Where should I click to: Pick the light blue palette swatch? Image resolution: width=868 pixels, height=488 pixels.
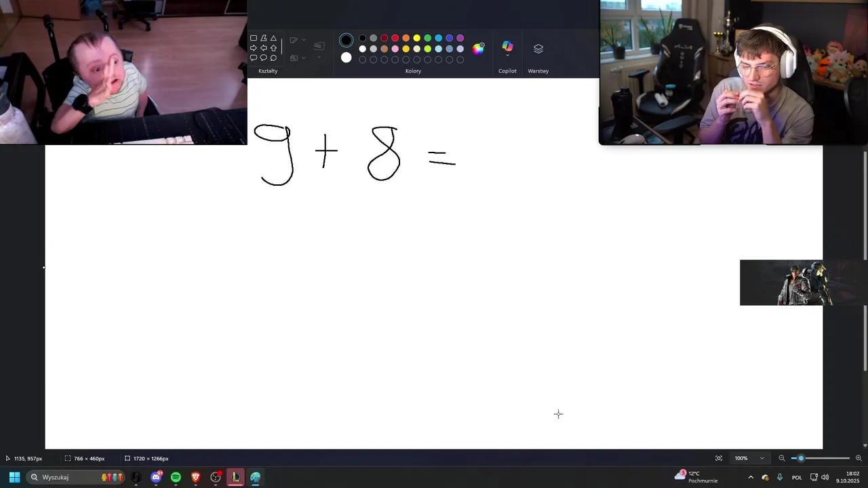439,38
